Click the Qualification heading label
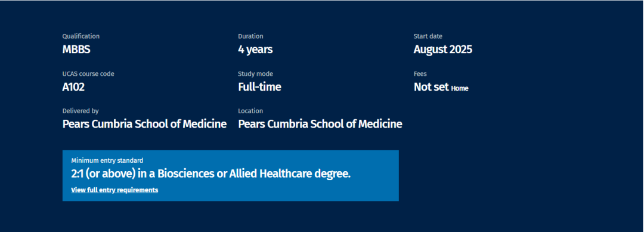644x232 pixels. [x=81, y=36]
